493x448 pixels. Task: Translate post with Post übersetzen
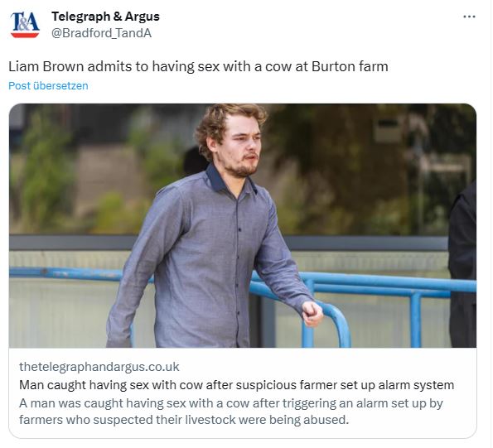[48, 85]
